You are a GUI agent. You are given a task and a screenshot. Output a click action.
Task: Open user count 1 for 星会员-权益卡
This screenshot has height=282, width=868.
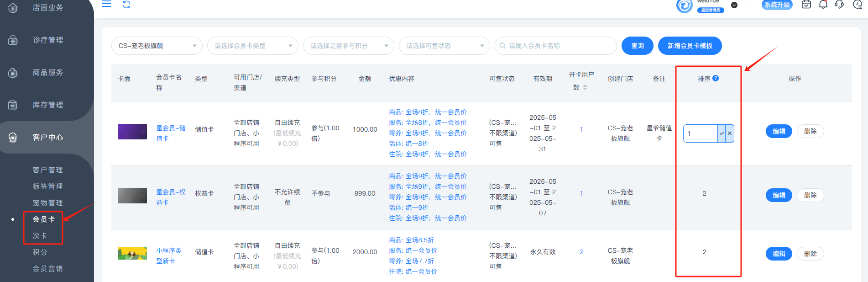click(581, 193)
